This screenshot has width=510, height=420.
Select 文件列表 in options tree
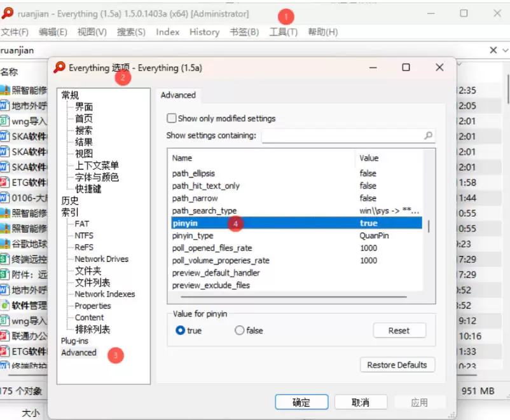click(x=92, y=282)
